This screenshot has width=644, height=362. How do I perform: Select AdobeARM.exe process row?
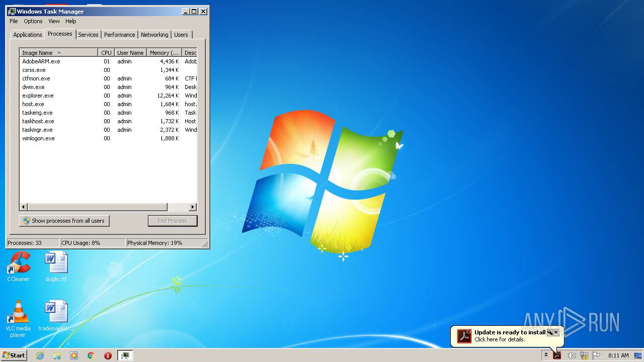(x=108, y=61)
